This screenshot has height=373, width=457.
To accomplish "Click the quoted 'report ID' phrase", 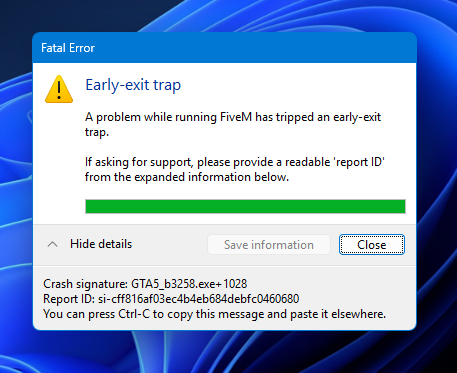I will pyautogui.click(x=359, y=162).
